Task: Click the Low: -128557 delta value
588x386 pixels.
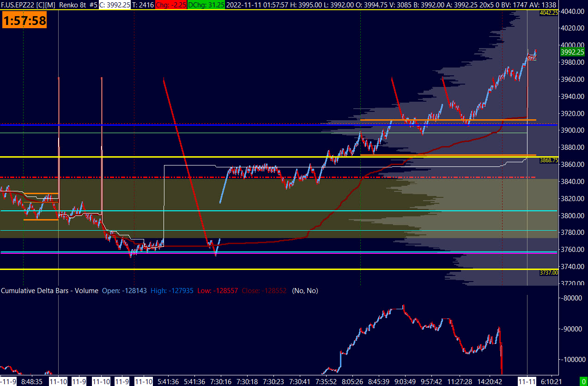Action: (218, 291)
